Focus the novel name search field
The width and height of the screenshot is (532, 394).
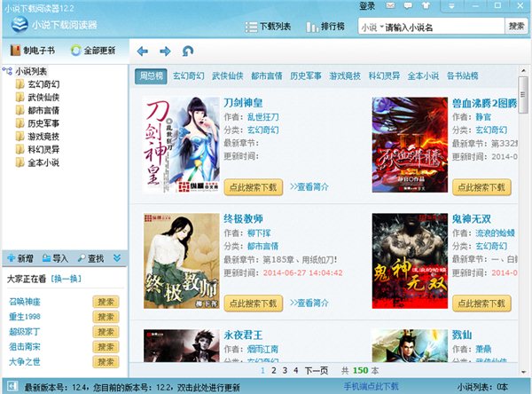pos(444,28)
